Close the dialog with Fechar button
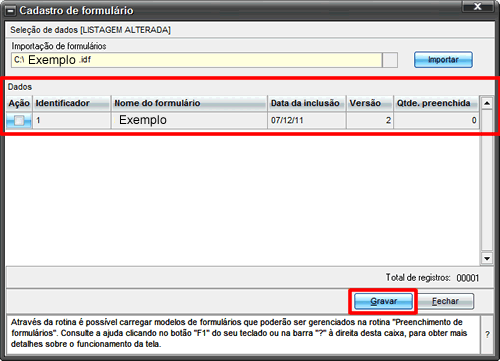Viewport: 500px width, 361px height. 445,301
